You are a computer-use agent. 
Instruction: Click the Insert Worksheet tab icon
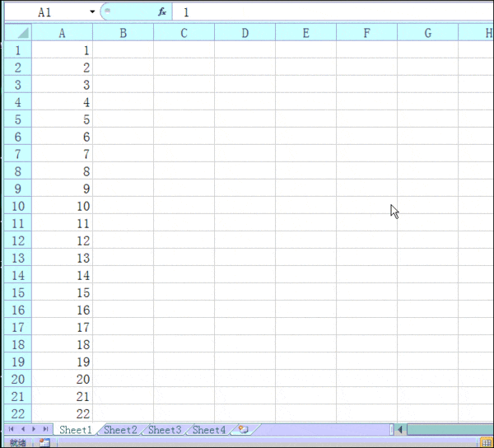point(244,429)
